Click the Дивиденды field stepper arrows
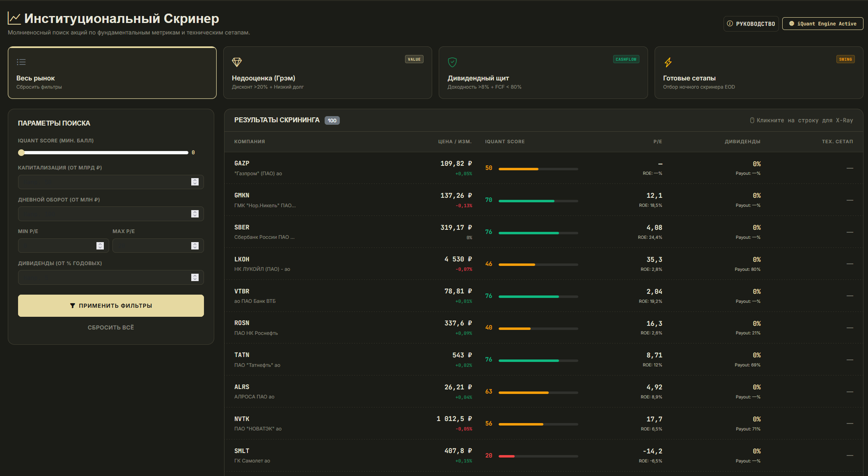This screenshot has height=476, width=868. pyautogui.click(x=195, y=277)
